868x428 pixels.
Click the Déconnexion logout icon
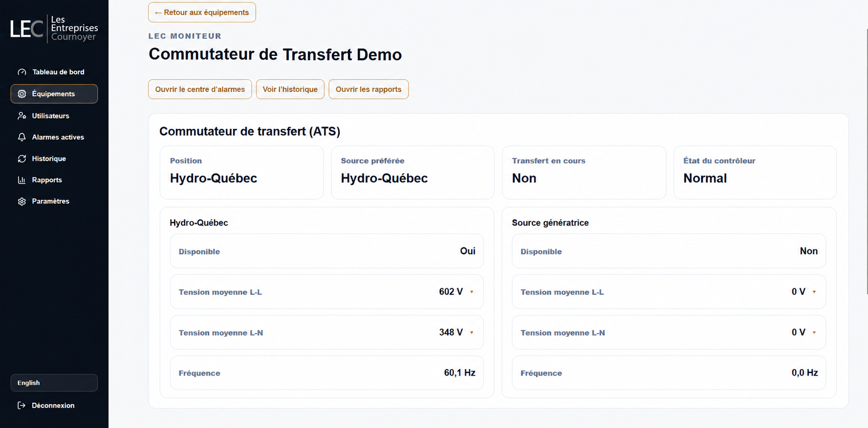[22, 405]
